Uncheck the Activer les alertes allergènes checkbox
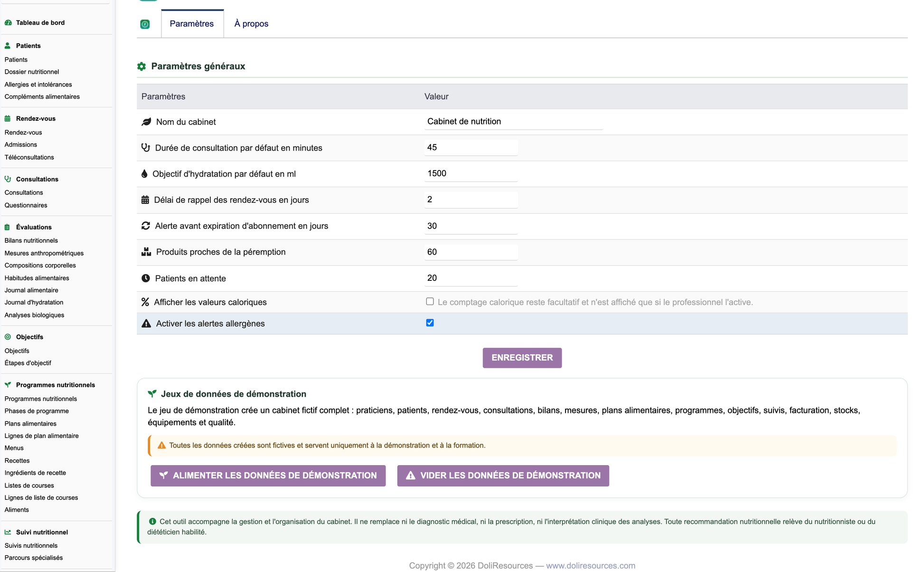 click(x=430, y=323)
